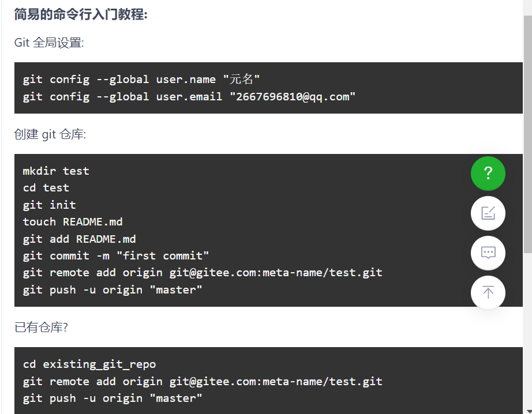This screenshot has height=414, width=532.
Task: Click the 'Git 全局设置' label
Action: [x=49, y=43]
